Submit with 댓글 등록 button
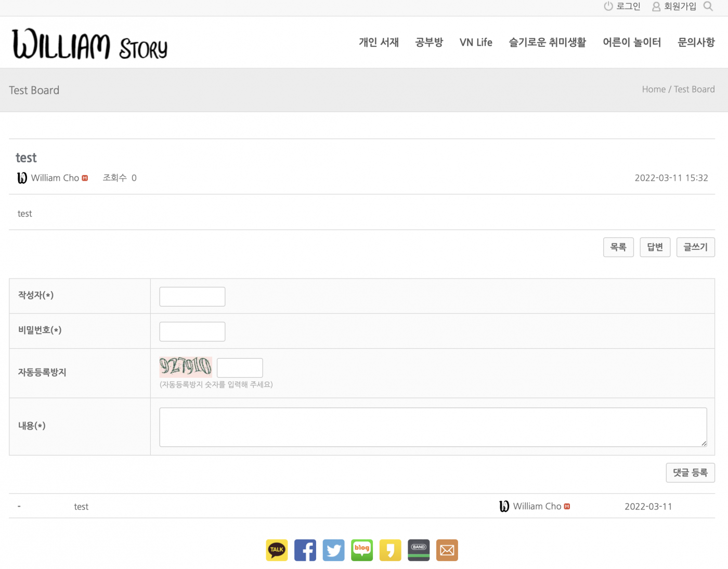The height and width of the screenshot is (569, 728). pyautogui.click(x=691, y=473)
